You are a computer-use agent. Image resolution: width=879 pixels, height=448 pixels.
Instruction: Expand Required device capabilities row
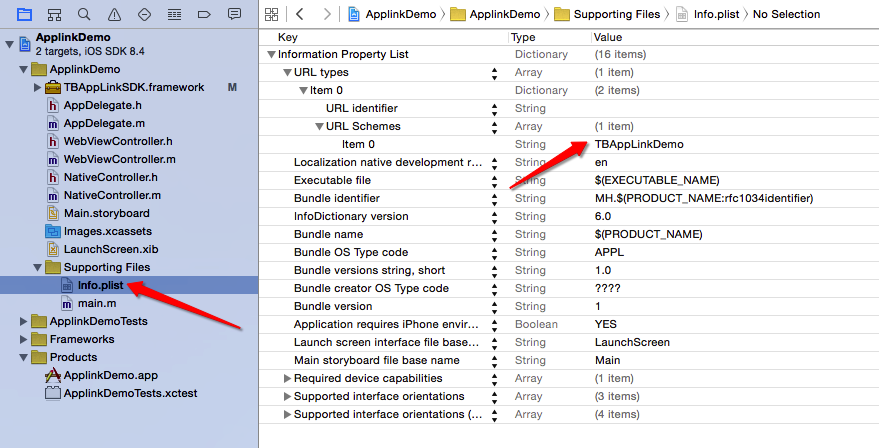287,379
